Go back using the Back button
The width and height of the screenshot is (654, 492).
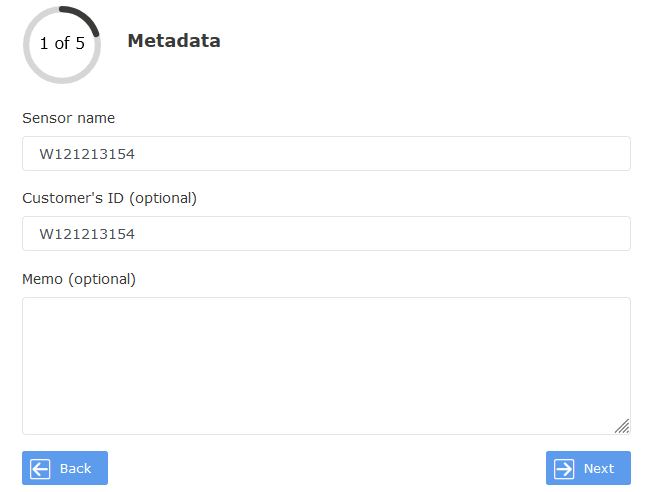(65, 468)
